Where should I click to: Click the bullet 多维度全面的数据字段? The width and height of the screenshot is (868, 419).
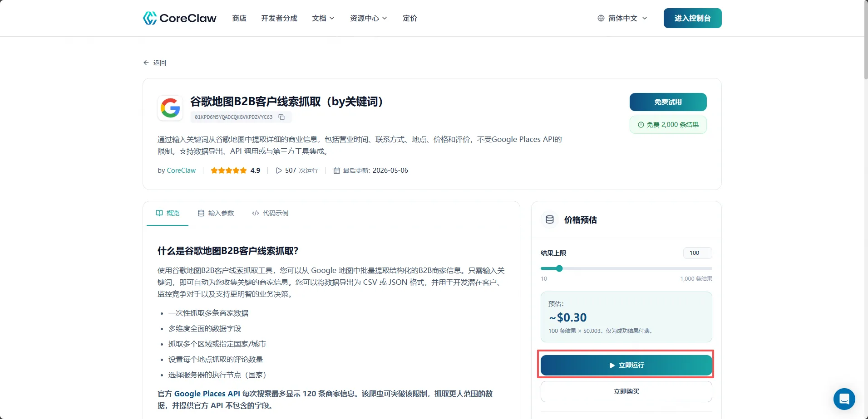(205, 329)
